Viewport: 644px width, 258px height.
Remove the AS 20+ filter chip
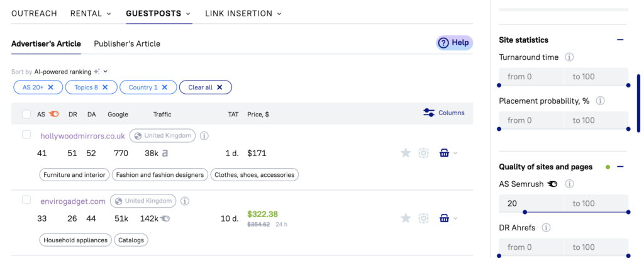coord(51,87)
